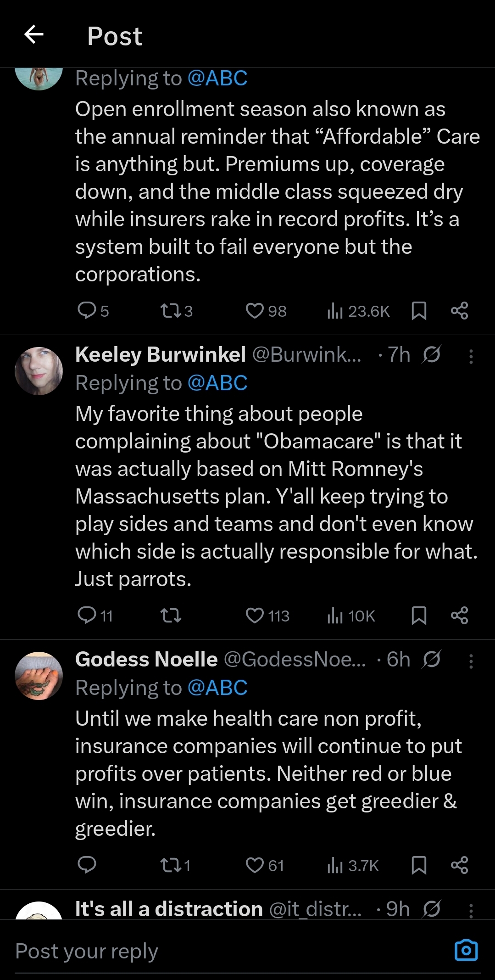Open the camera icon in reply bar
Screen dimensions: 495x980
pos(466,950)
